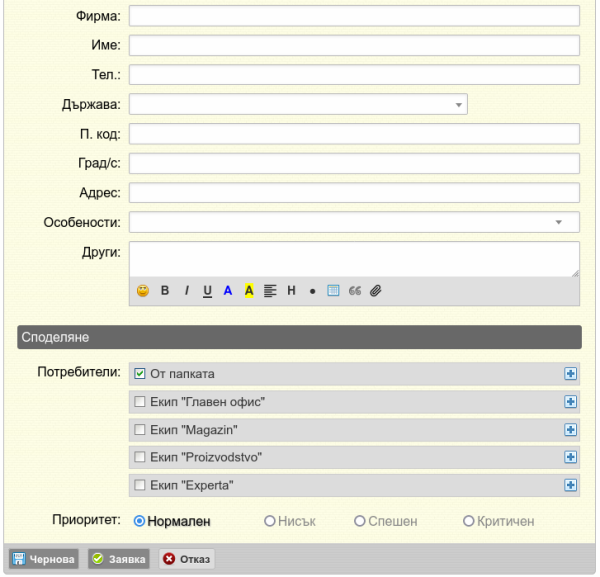Expand the Екип "Experta" group
Screen dimensions: 600x577
pos(571,486)
